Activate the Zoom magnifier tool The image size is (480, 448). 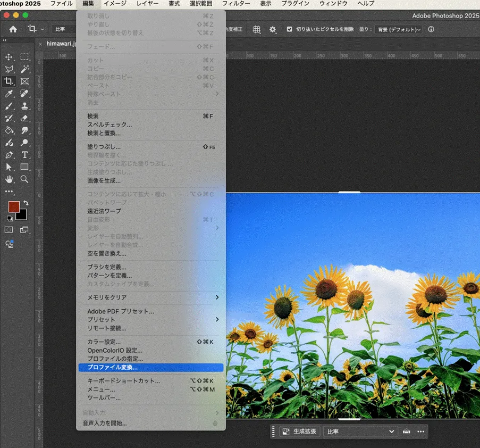pyautogui.click(x=24, y=179)
